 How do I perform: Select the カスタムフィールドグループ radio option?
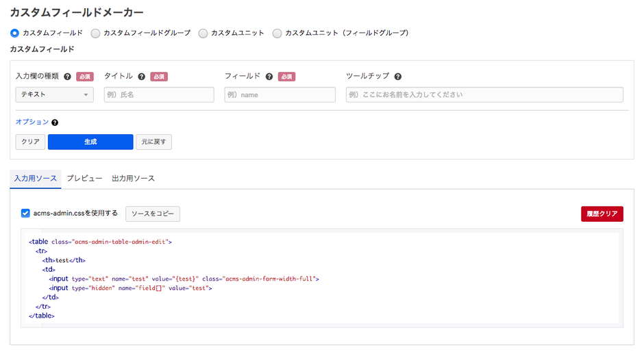pyautogui.click(x=96, y=33)
